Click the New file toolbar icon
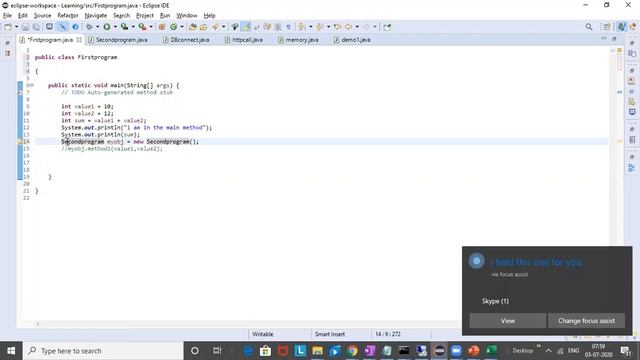Image resolution: width=640 pixels, height=360 pixels. (x=8, y=27)
